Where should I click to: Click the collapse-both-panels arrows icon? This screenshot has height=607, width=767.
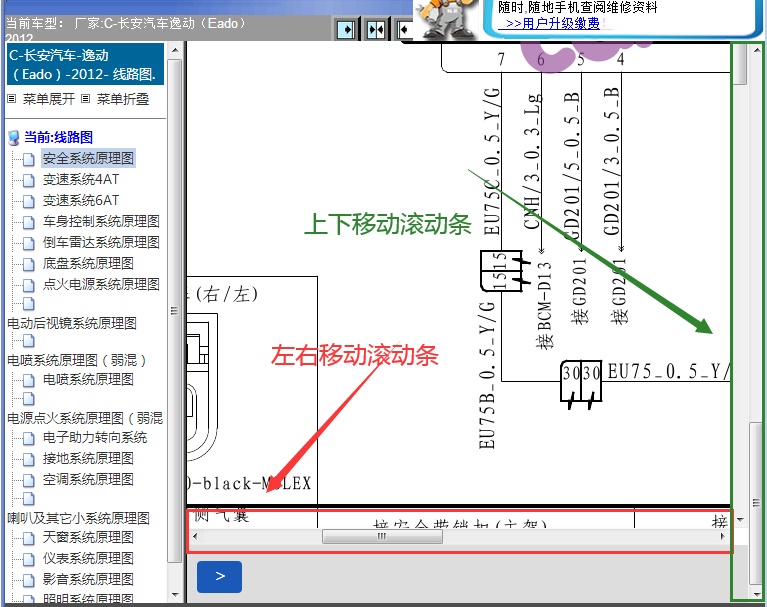coord(376,30)
